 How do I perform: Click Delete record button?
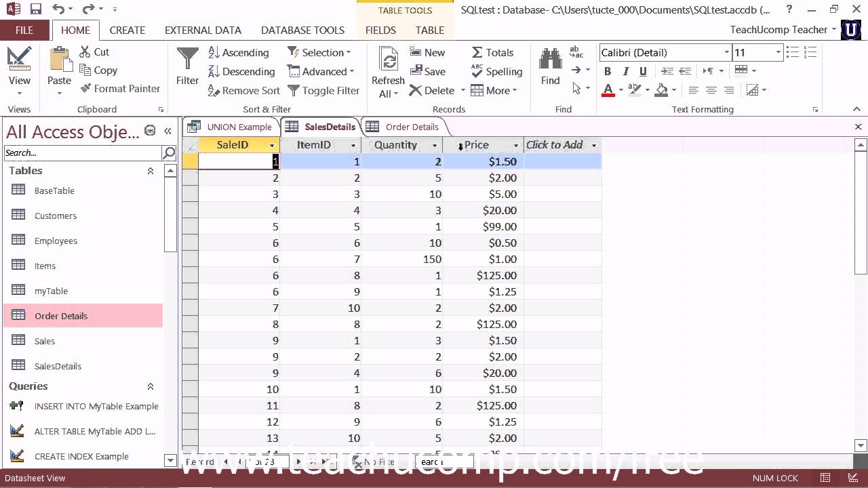click(432, 91)
